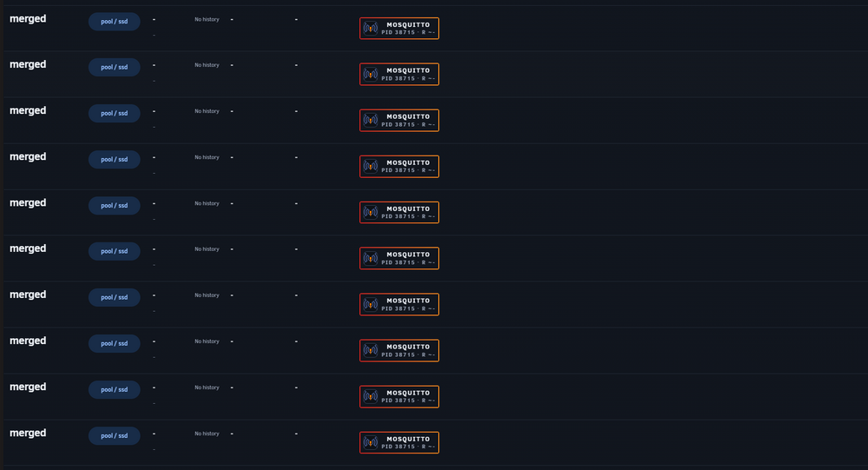This screenshot has height=470, width=868.
Task: Click the Mosquitto signal icon in third row
Action: coord(371,120)
